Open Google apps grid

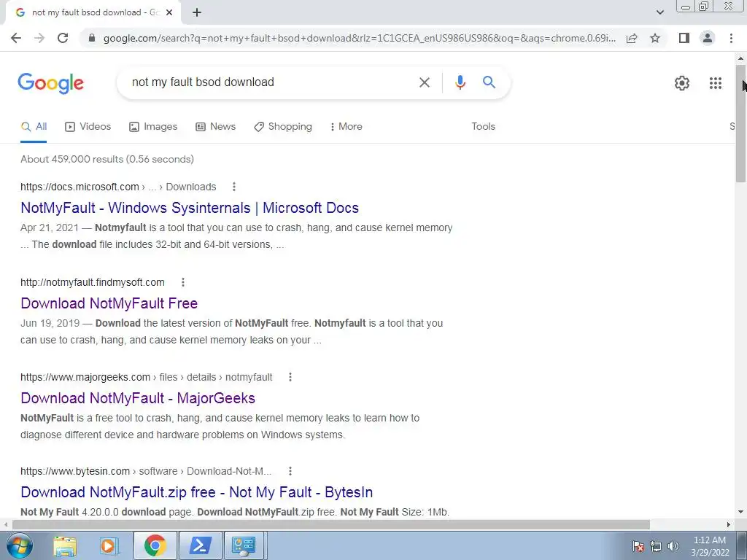coord(716,83)
